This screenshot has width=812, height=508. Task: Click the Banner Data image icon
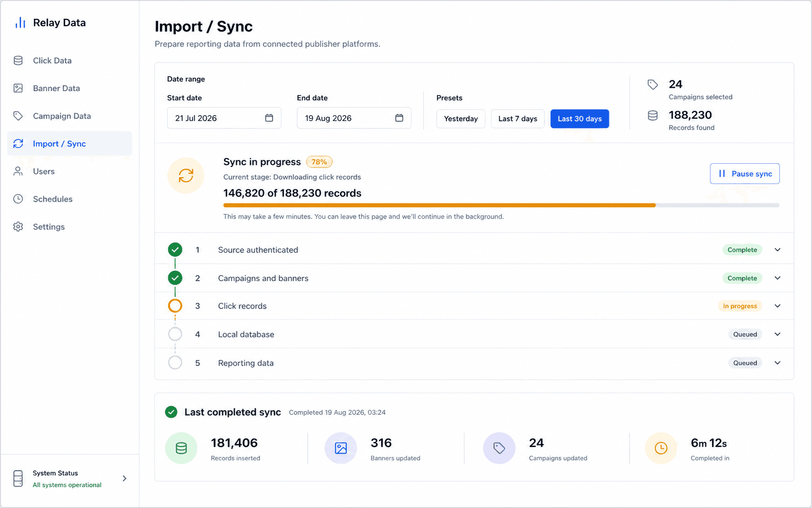[18, 88]
